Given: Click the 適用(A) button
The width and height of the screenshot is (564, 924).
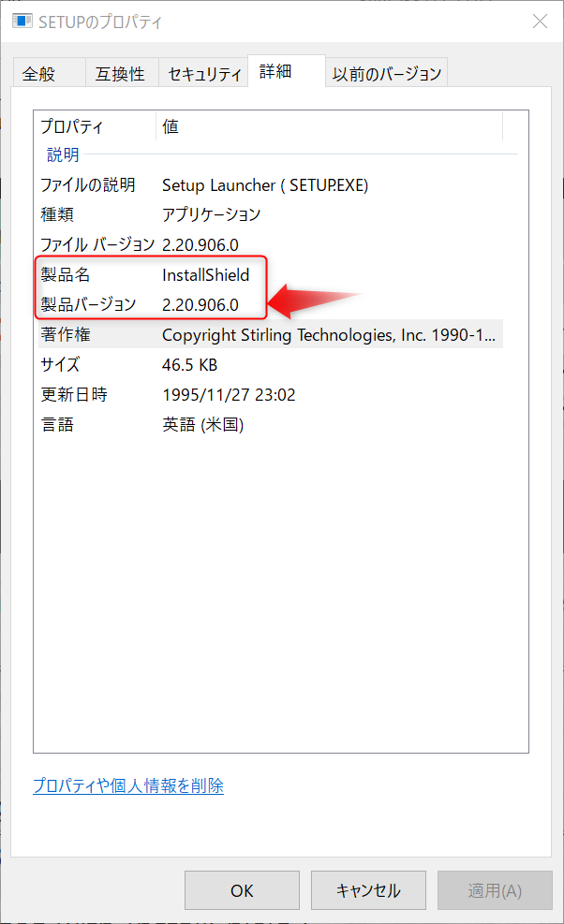Looking at the screenshot, I should pyautogui.click(x=495, y=889).
